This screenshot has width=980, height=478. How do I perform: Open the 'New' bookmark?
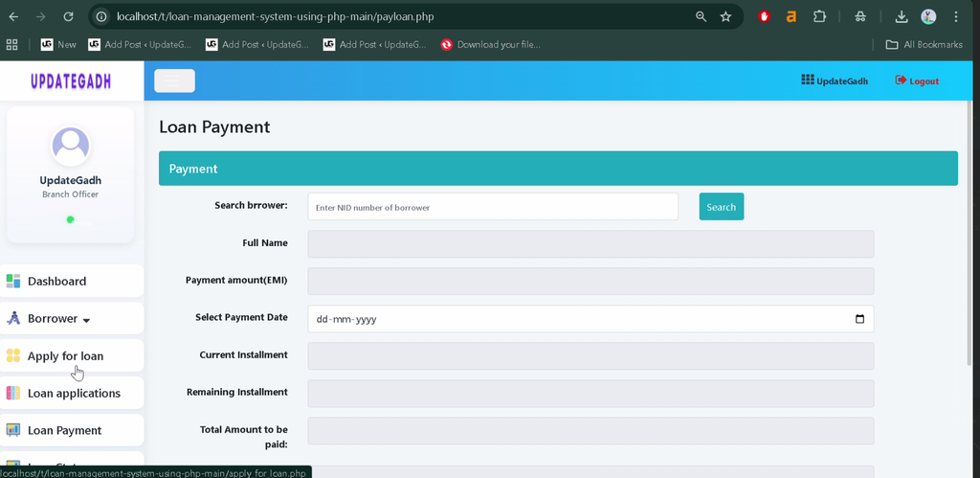tap(58, 44)
